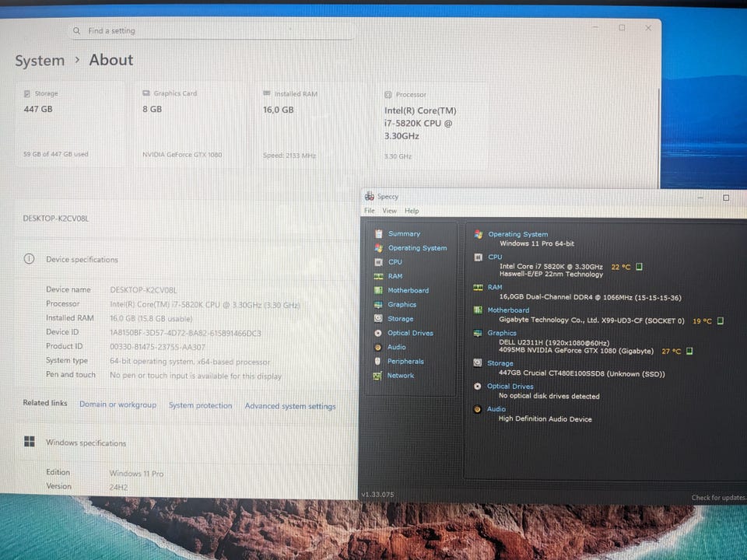Click the Device specifications info icon
Screen dimensions: 747x560
point(29,258)
